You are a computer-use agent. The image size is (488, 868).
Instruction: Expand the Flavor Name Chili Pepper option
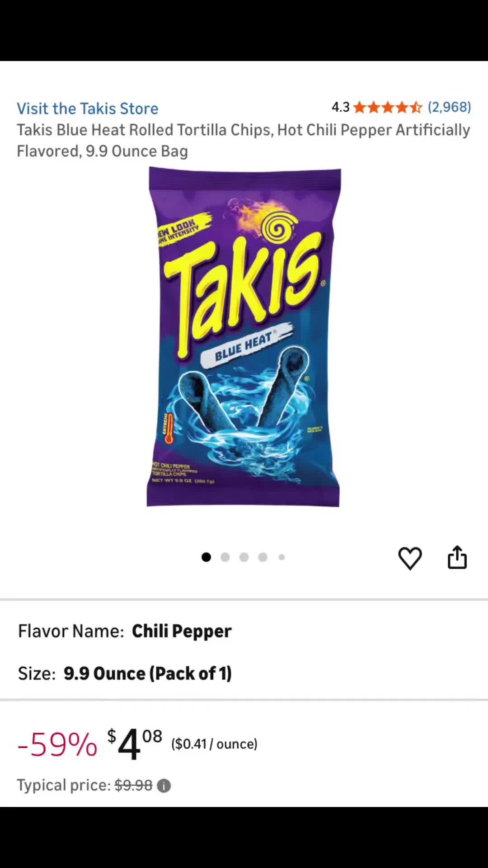[x=244, y=631]
